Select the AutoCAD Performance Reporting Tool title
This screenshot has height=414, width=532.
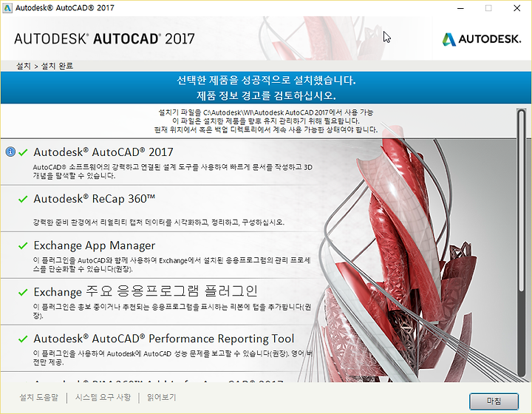coord(164,339)
